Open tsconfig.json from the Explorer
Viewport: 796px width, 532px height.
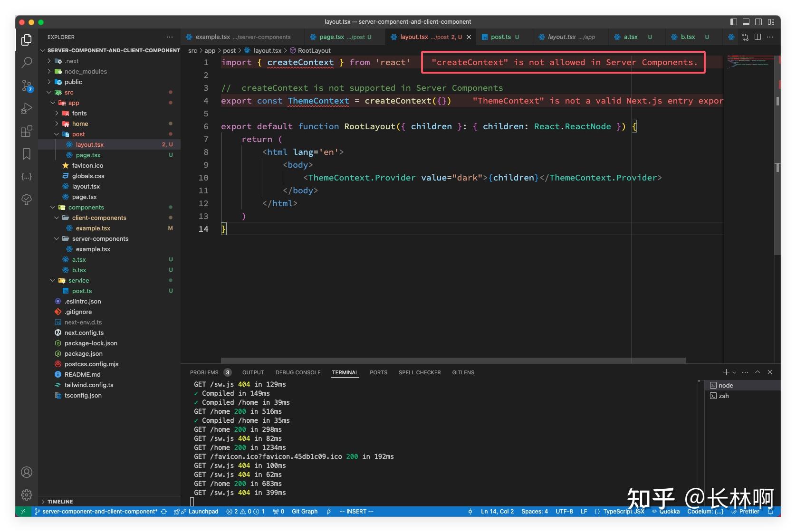[83, 395]
